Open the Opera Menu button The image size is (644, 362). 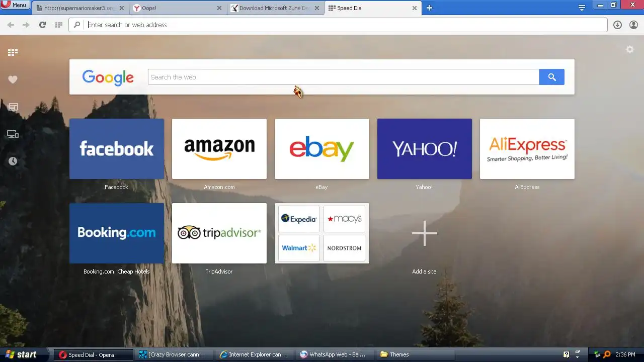pyautogui.click(x=15, y=5)
